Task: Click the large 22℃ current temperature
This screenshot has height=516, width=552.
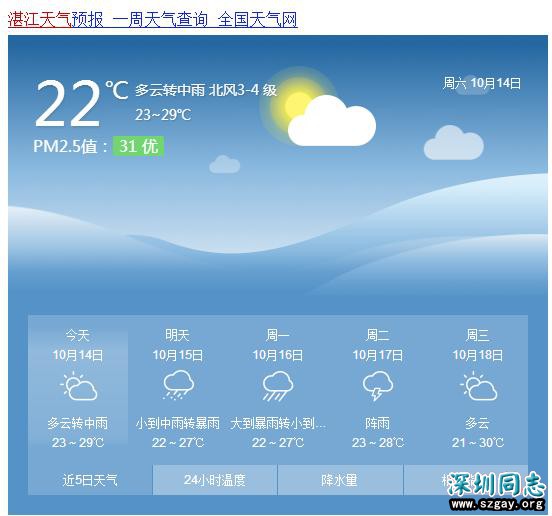Action: pos(82,103)
